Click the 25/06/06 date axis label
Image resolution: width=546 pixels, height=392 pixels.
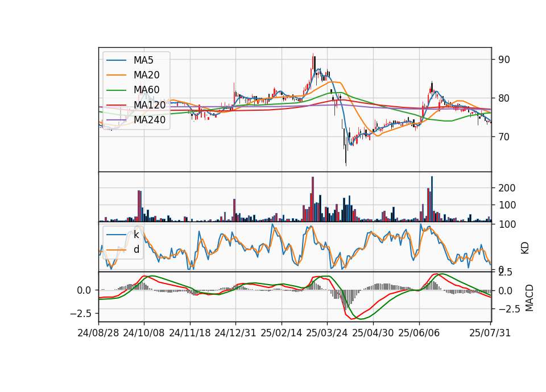pyautogui.click(x=419, y=333)
